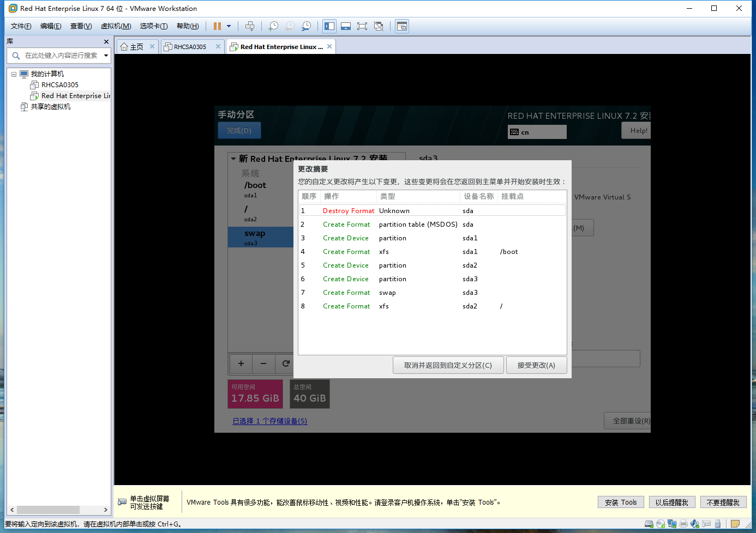Click the library search input field

click(x=62, y=56)
